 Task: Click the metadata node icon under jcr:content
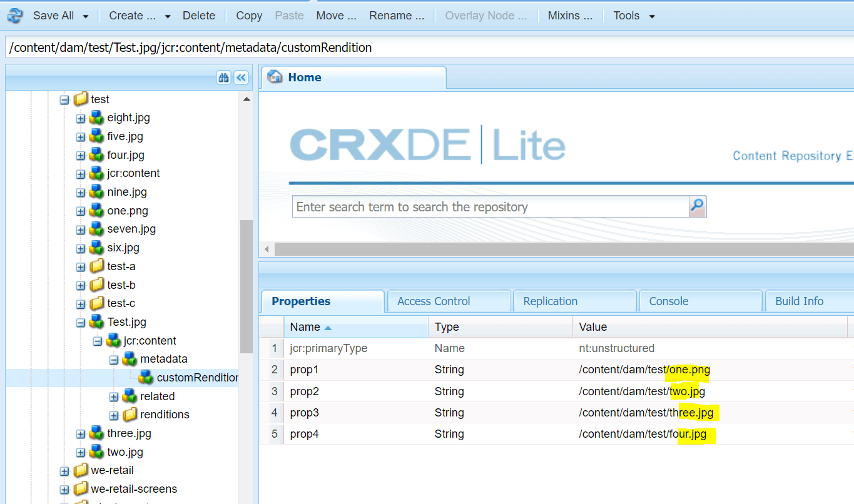(128, 359)
